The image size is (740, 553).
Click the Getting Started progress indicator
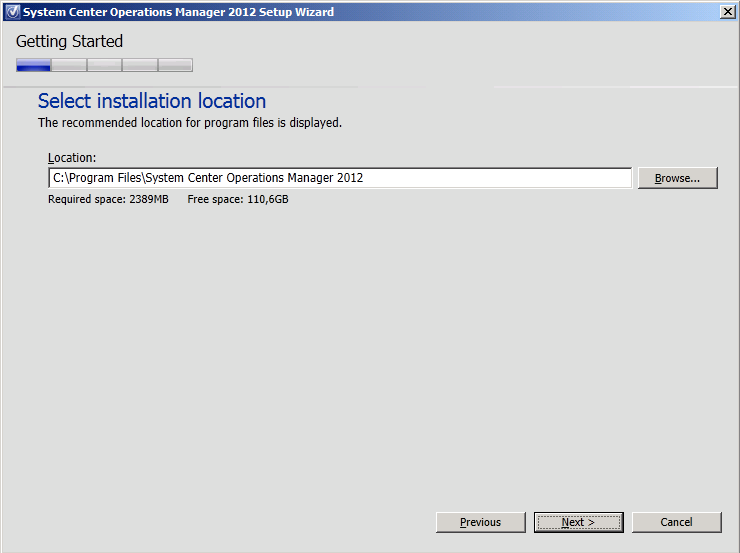[x=104, y=65]
